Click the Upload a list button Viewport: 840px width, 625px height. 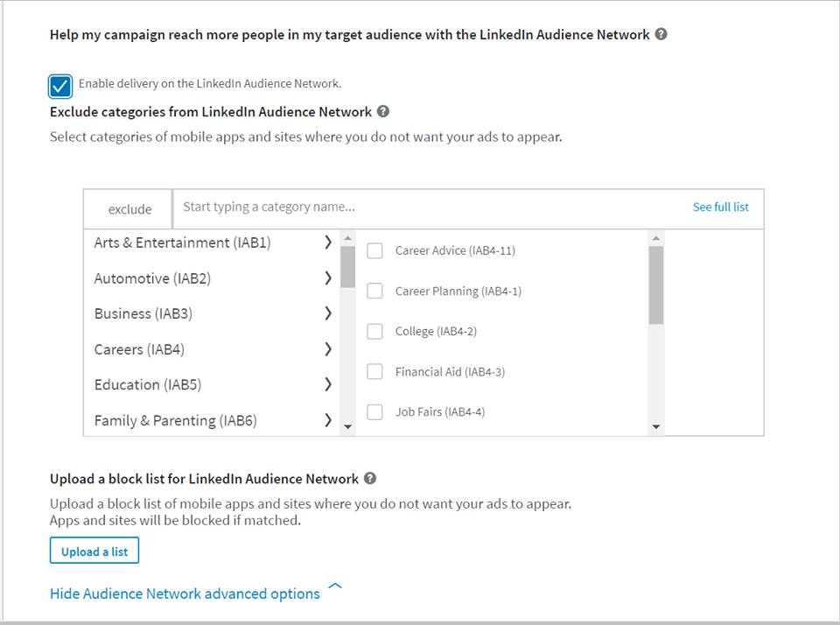click(x=94, y=551)
